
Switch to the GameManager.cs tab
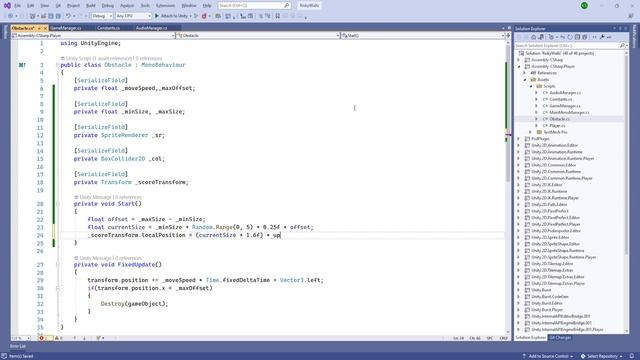66,28
